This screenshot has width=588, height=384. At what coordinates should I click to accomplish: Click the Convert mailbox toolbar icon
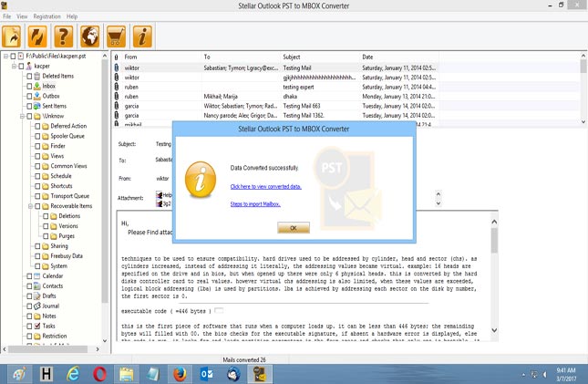[x=37, y=36]
